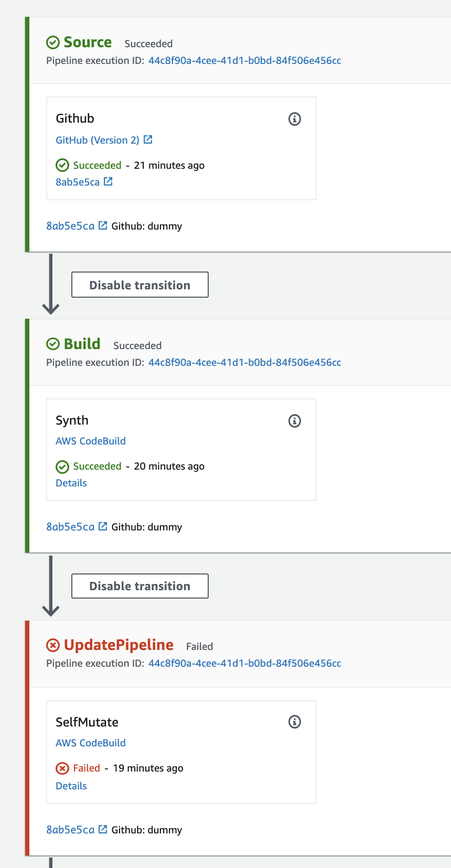Screen dimensions: 451x868
Task: Open AWS CodeBuild link under SelfMutate
Action: (x=91, y=743)
